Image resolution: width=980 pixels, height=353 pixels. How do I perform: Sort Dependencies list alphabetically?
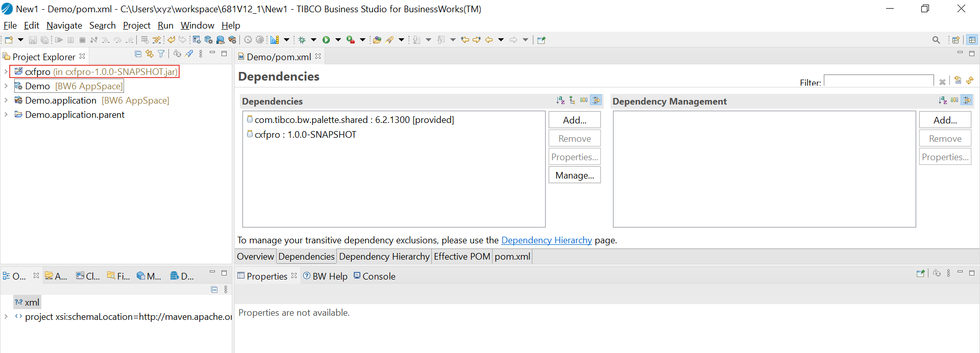560,100
